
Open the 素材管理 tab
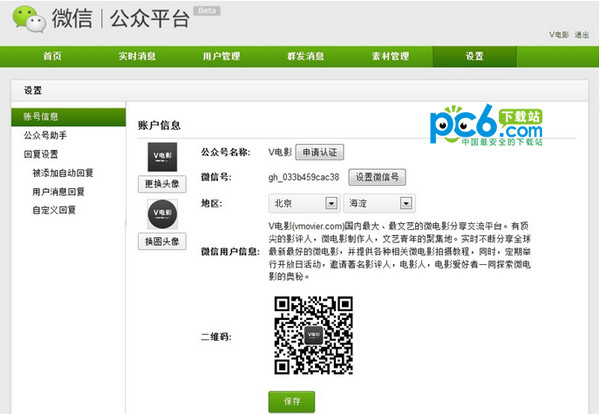(x=390, y=56)
